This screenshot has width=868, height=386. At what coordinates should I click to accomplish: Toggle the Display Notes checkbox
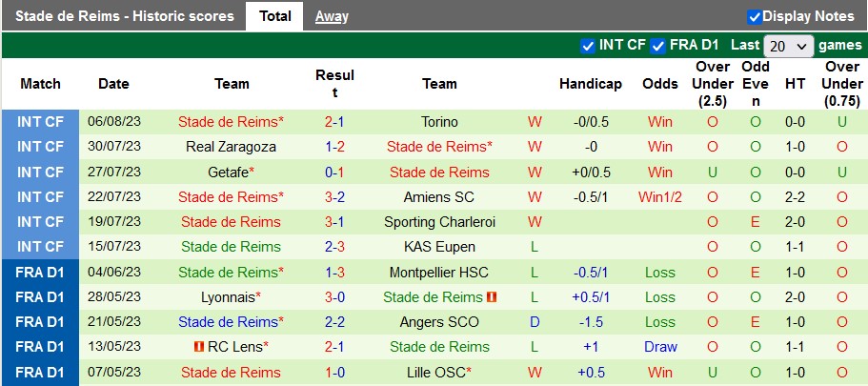coord(755,16)
